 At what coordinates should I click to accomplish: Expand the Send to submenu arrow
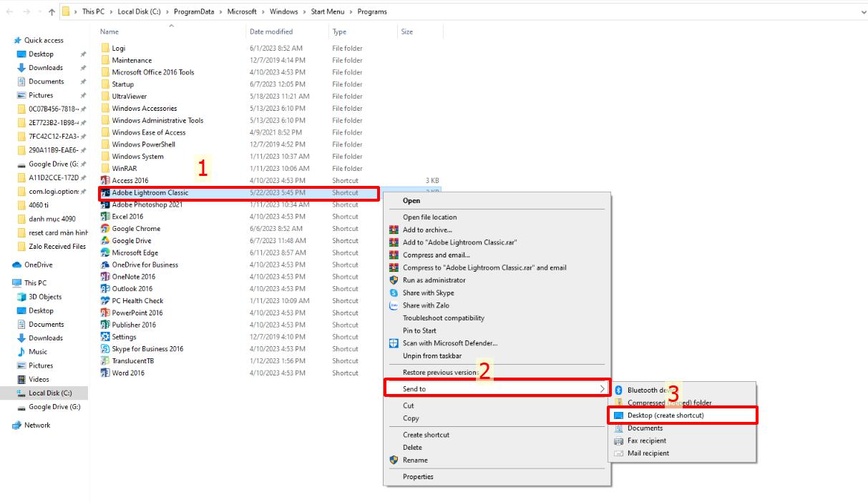pos(601,389)
